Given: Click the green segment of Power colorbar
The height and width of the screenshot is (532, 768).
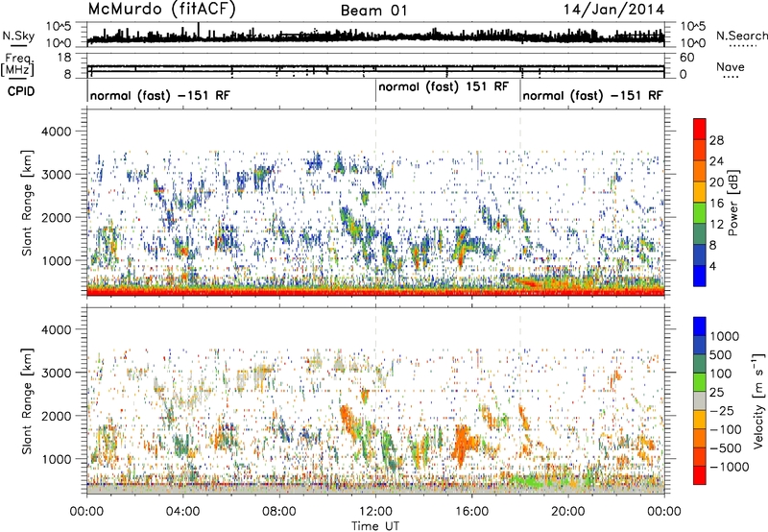Looking at the screenshot, I should pos(700,213).
